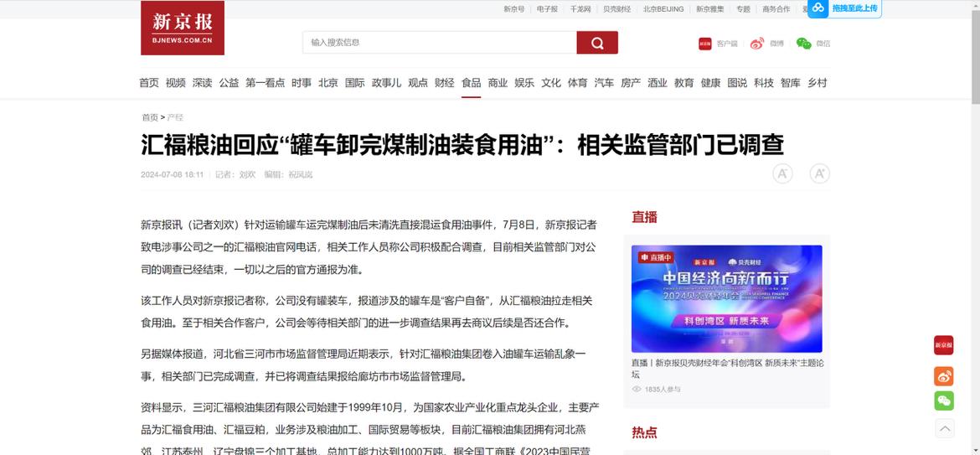Open the 政事儿 navigation tab

pyautogui.click(x=386, y=82)
